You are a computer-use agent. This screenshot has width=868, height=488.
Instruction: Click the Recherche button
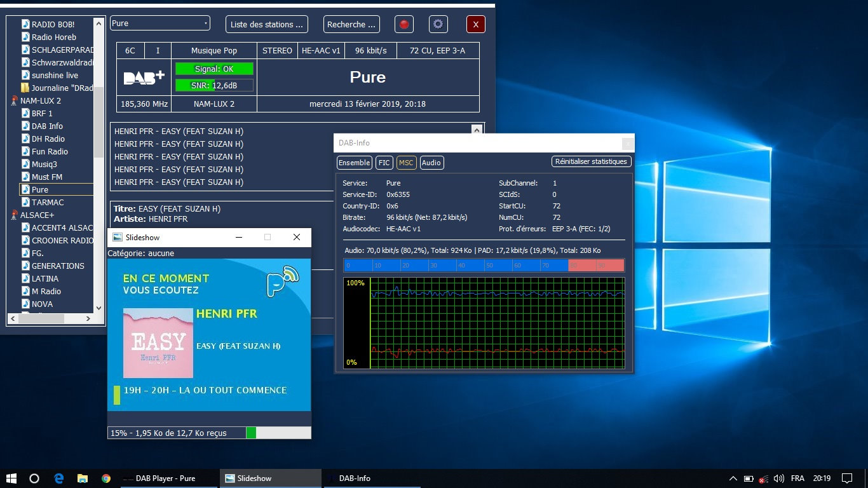[x=351, y=25]
